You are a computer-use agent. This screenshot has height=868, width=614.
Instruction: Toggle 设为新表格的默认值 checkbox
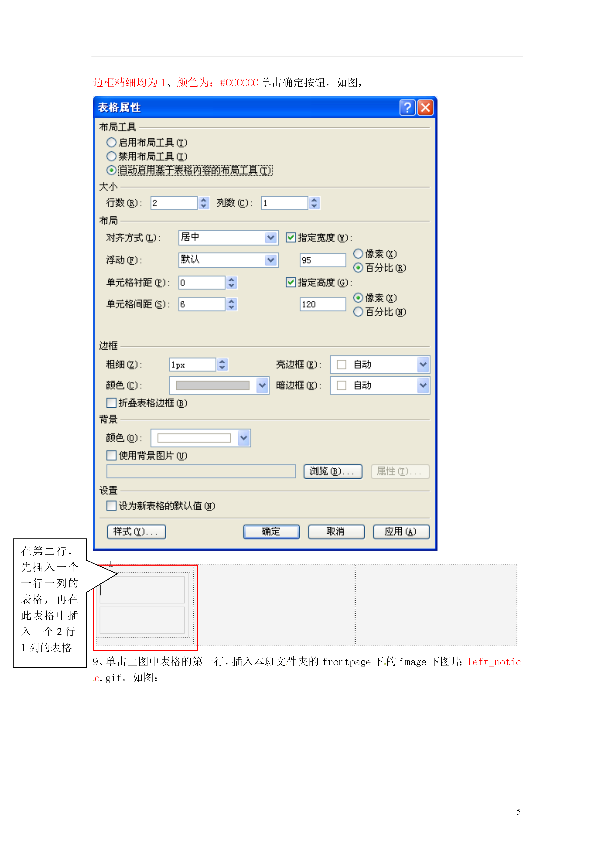click(x=111, y=505)
